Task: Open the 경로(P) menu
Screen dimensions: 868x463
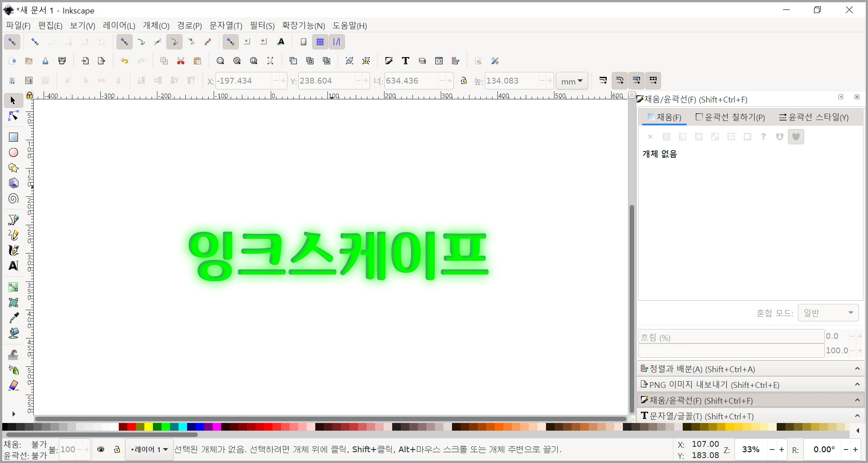Action: click(x=189, y=26)
